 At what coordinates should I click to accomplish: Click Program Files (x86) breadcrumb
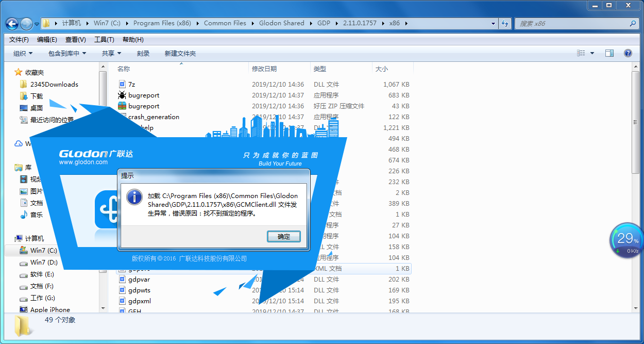[x=162, y=23]
